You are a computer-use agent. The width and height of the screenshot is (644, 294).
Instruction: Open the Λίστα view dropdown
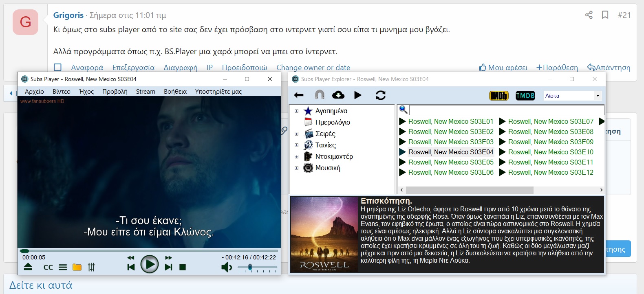(573, 96)
